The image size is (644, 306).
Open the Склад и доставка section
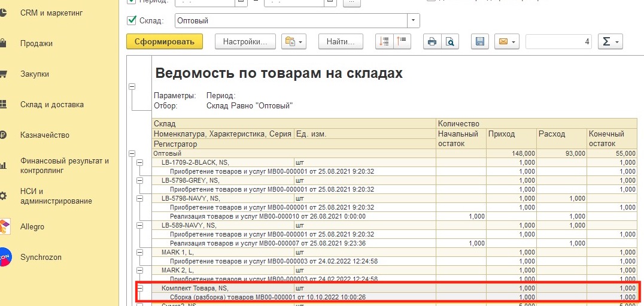52,104
